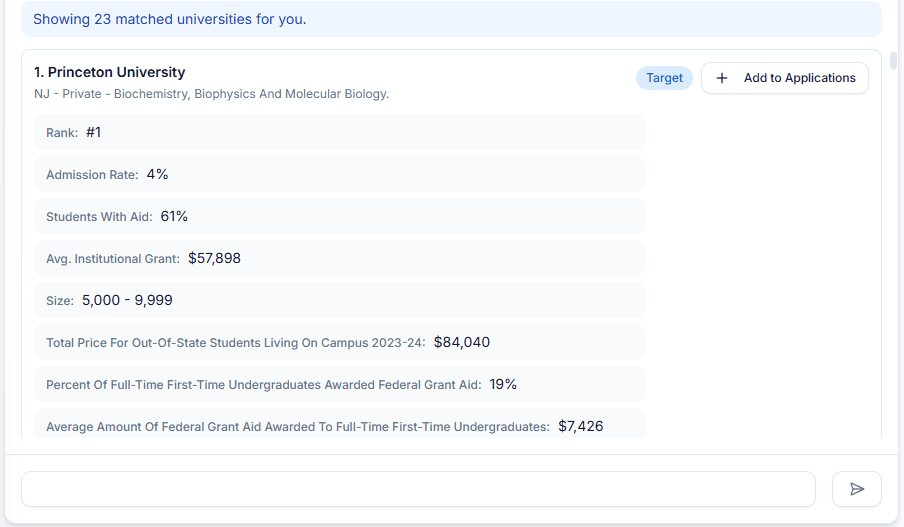Select the '1. Princeton University' heading

(110, 72)
